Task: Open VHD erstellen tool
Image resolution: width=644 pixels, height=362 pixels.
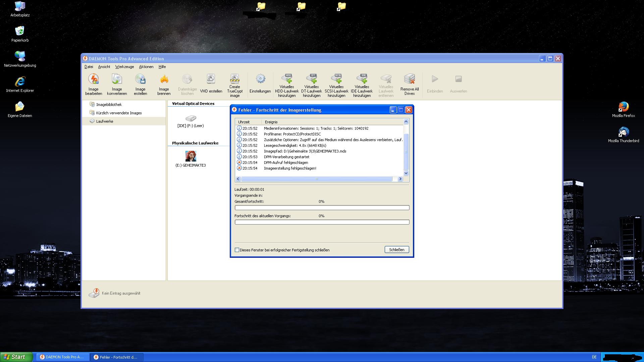Action: [211, 79]
